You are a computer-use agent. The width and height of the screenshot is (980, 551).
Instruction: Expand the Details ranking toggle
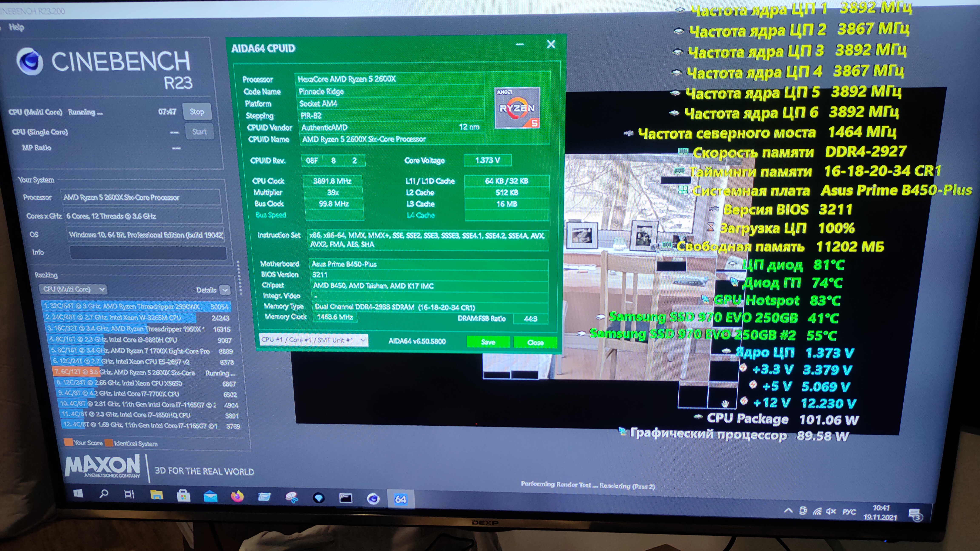coord(225,290)
